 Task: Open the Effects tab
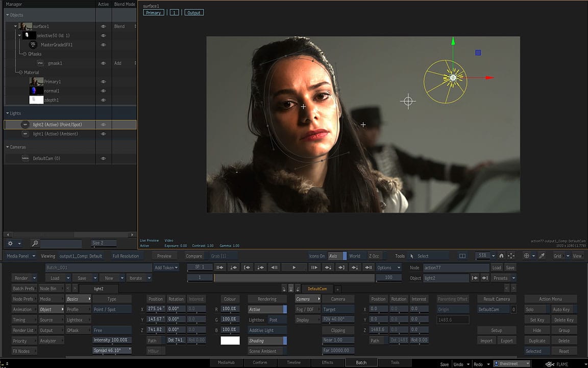click(327, 362)
